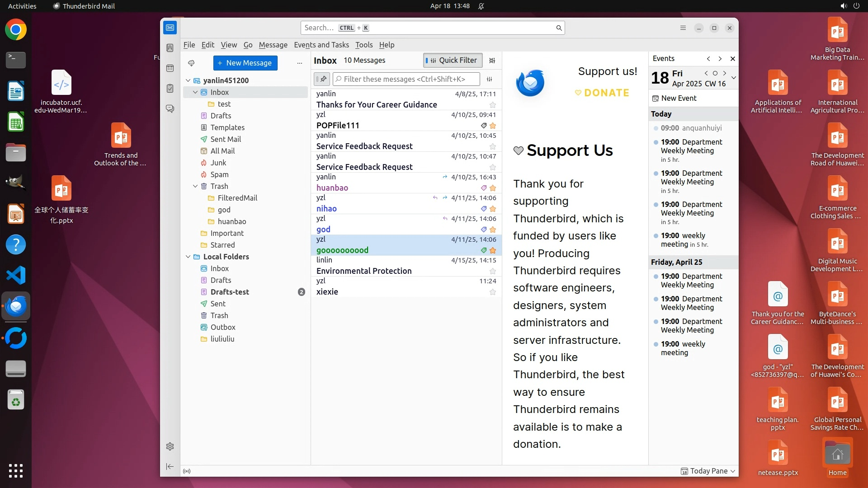Image resolution: width=868 pixels, height=488 pixels.
Task: Collapse the spaces toolbar with the arrow icon
Action: [x=170, y=466]
